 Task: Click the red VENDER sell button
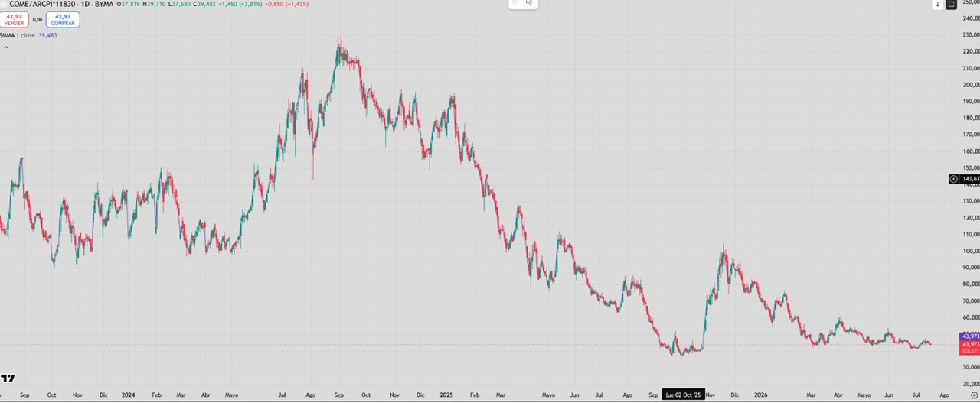tap(15, 20)
